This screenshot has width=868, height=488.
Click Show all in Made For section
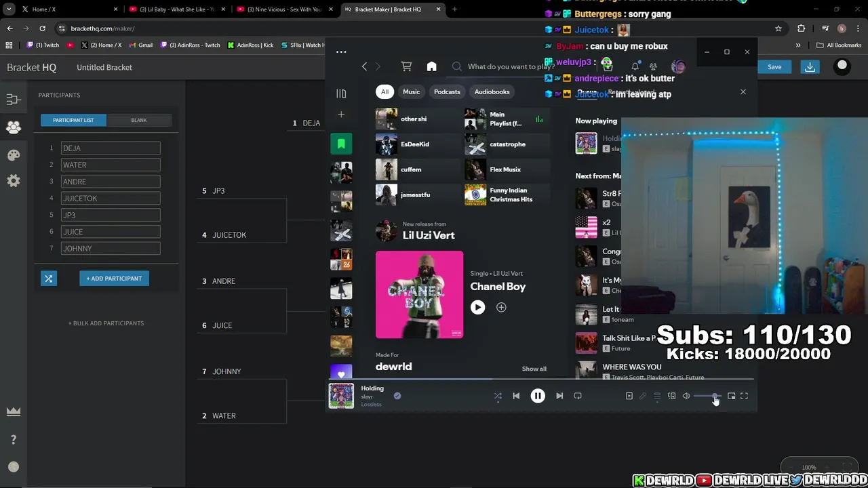[534, 369]
